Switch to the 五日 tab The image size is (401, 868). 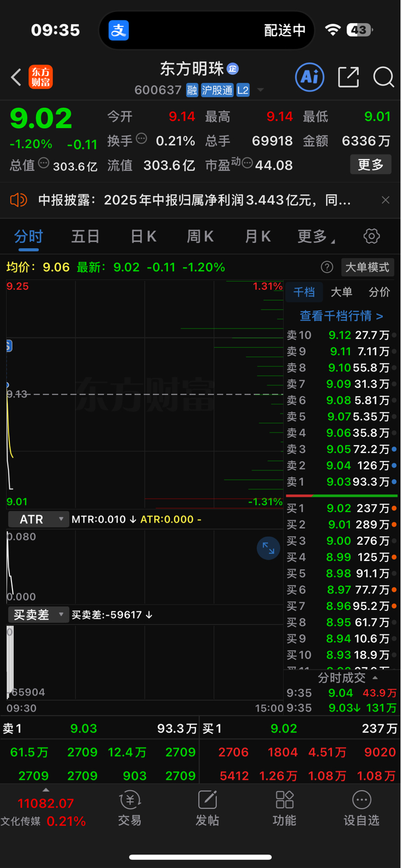86,236
